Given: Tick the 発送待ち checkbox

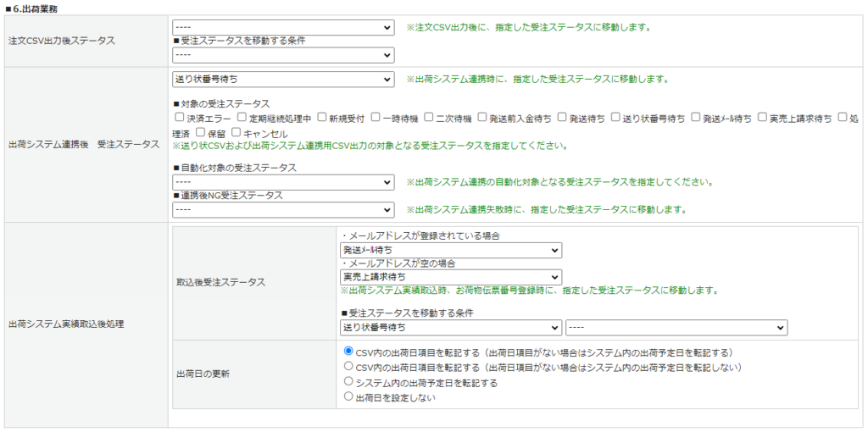Looking at the screenshot, I should (562, 118).
